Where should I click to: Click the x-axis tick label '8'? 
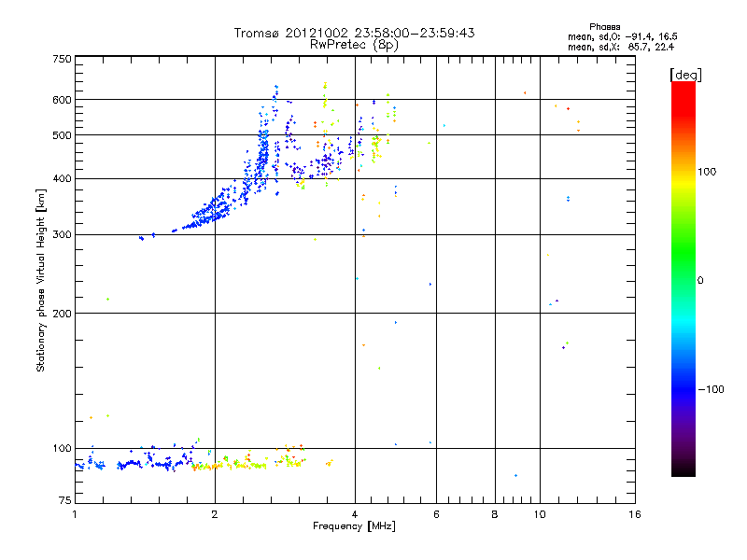pos(495,514)
